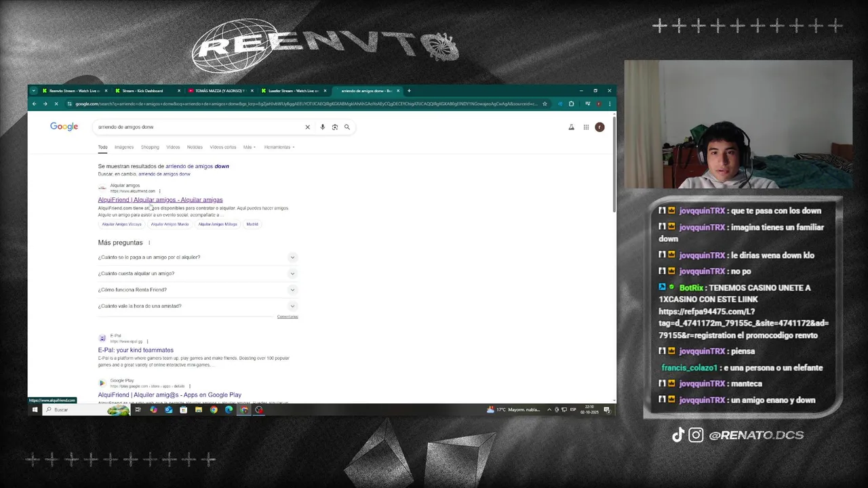Viewport: 868px width, 488px height.
Task: Expand the Más dropdown
Action: 249,147
